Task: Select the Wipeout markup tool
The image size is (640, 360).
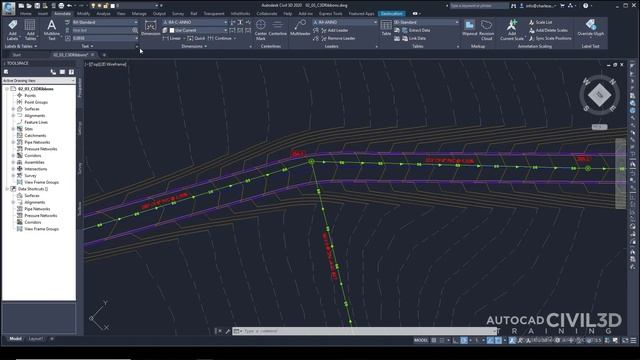Action: point(469,28)
